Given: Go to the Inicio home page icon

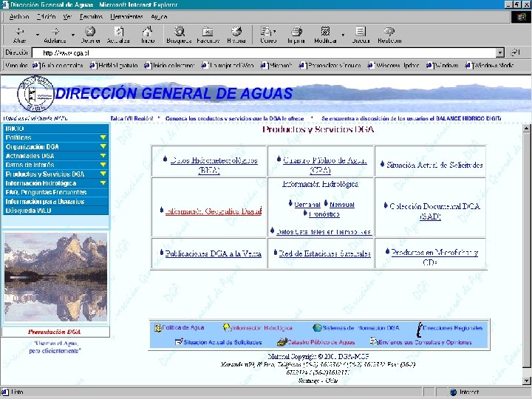Looking at the screenshot, I should (x=148, y=35).
